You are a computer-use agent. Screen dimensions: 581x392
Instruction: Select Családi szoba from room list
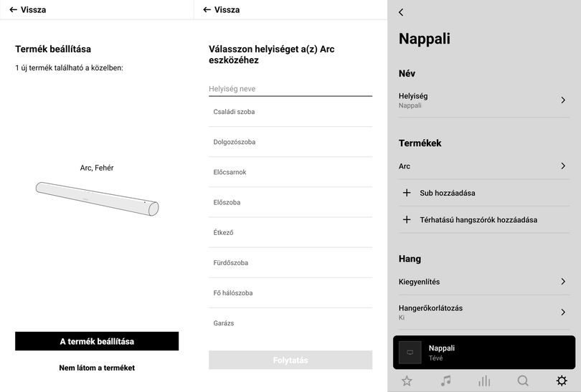tap(290, 112)
